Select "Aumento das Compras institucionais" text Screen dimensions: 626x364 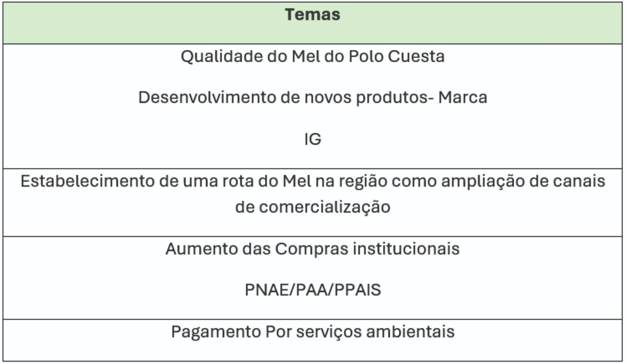point(312,249)
